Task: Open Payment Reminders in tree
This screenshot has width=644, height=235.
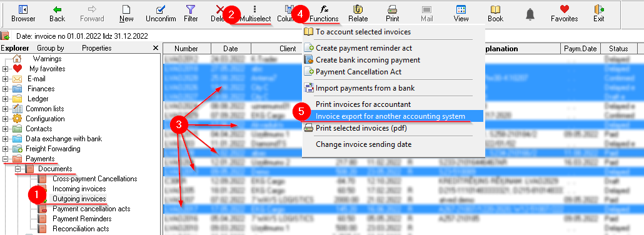Action: pos(82,219)
